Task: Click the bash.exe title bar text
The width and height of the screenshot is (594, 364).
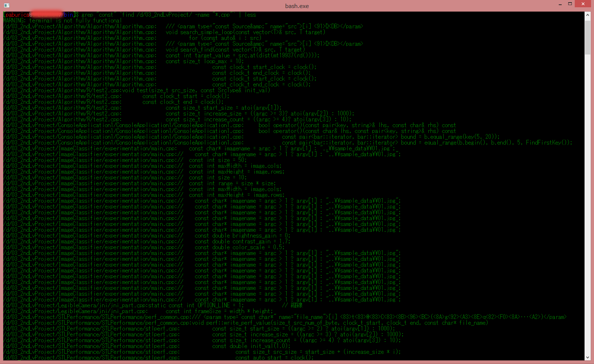Action: pos(297,6)
